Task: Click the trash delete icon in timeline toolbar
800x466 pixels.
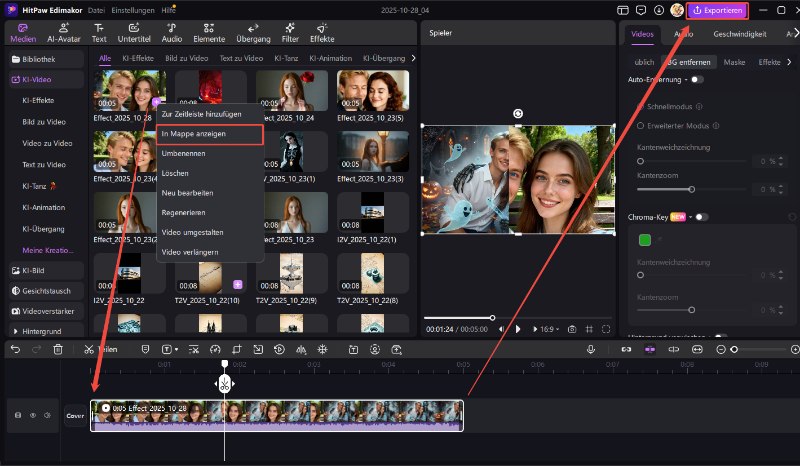Action: (x=57, y=349)
